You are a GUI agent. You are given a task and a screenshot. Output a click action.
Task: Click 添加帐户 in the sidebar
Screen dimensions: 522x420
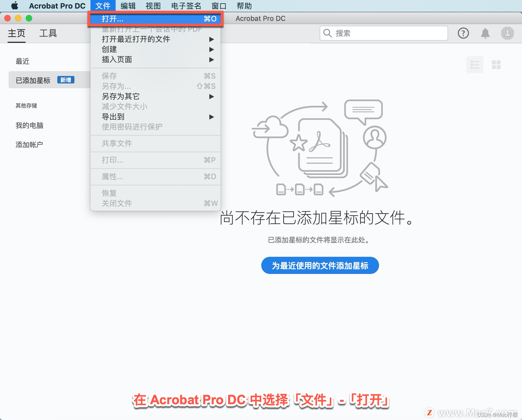(29, 145)
